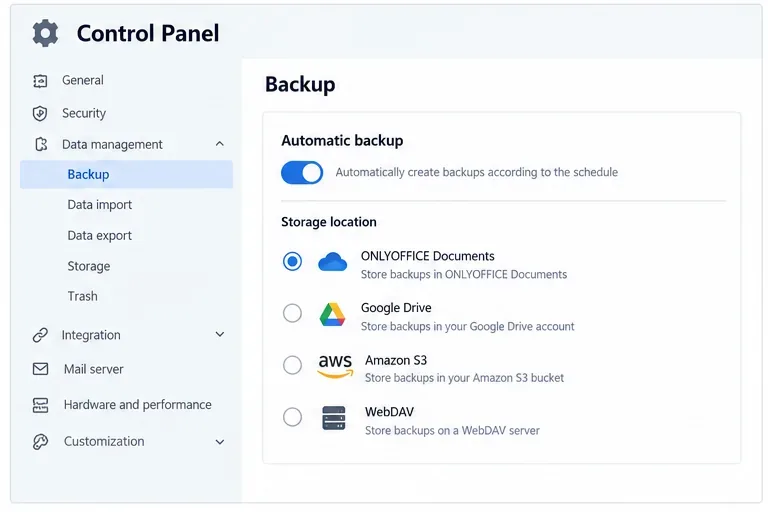Viewport: 768px width, 512px height.
Task: Click the Storage location heading
Action: point(329,222)
